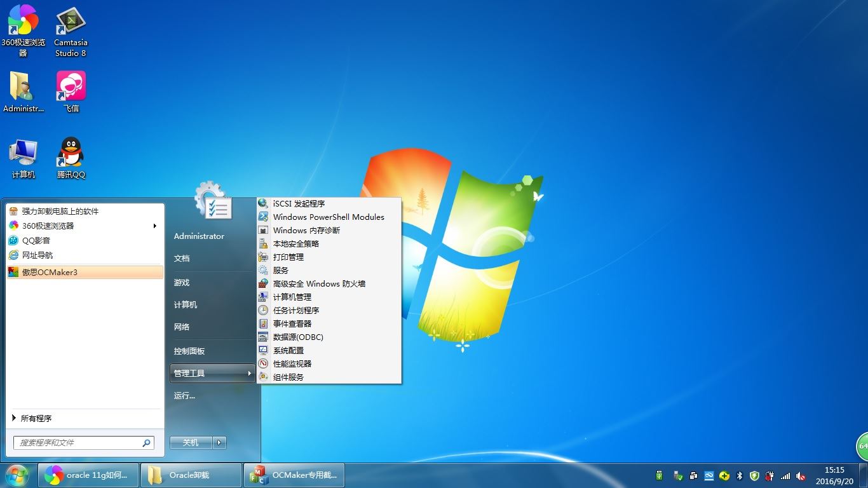The image size is (868, 488).
Task: Launch 傲思OCMaker3 from the Start menu
Action: 85,272
